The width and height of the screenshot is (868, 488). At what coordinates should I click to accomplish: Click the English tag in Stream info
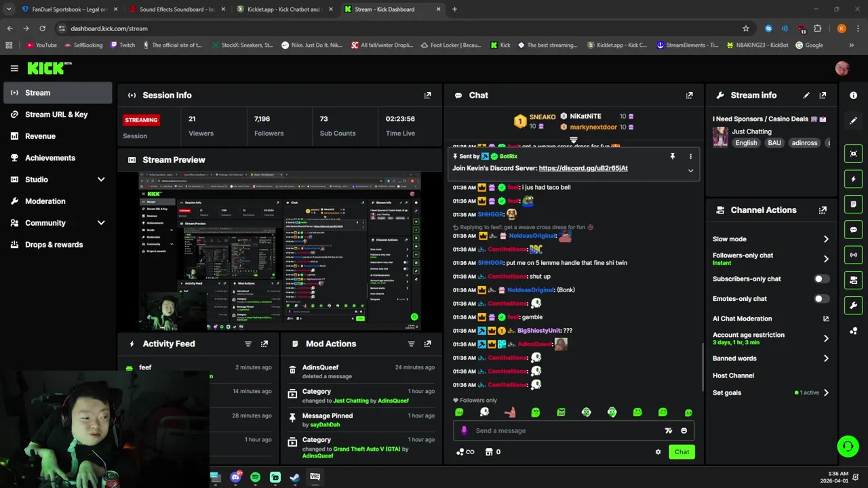pyautogui.click(x=746, y=143)
